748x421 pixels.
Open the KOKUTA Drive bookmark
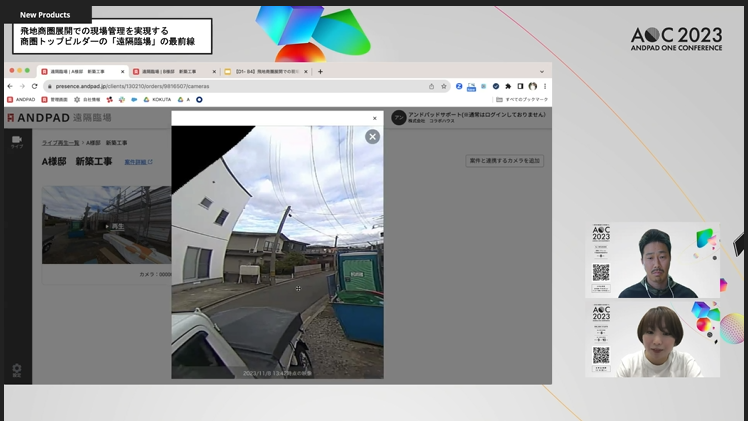(x=157, y=100)
